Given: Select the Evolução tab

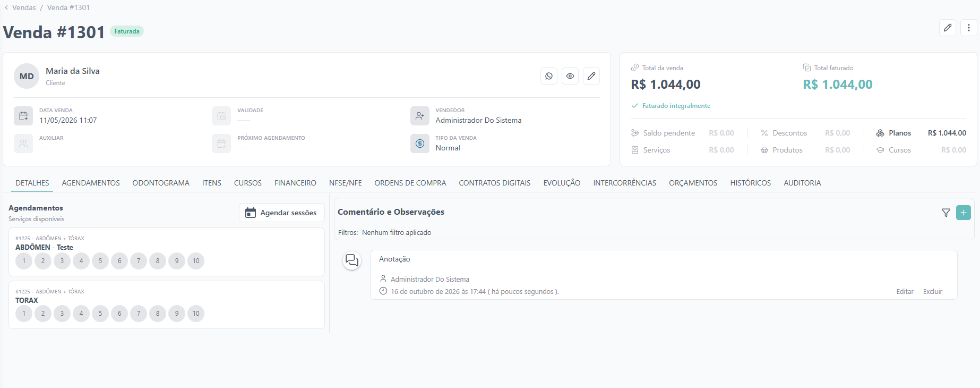Looking at the screenshot, I should tap(562, 183).
